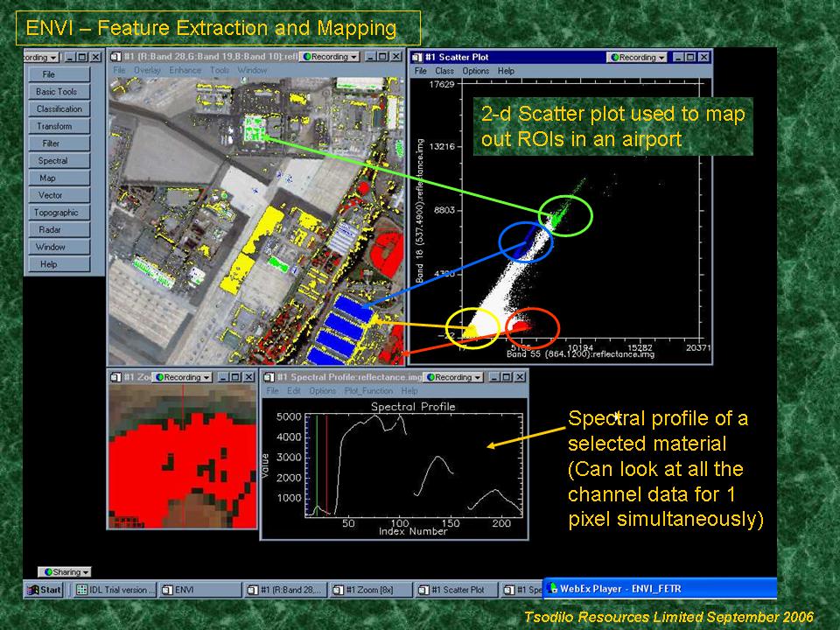Expand Recording dropdown in Spectral Profile title bar

pyautogui.click(x=453, y=377)
